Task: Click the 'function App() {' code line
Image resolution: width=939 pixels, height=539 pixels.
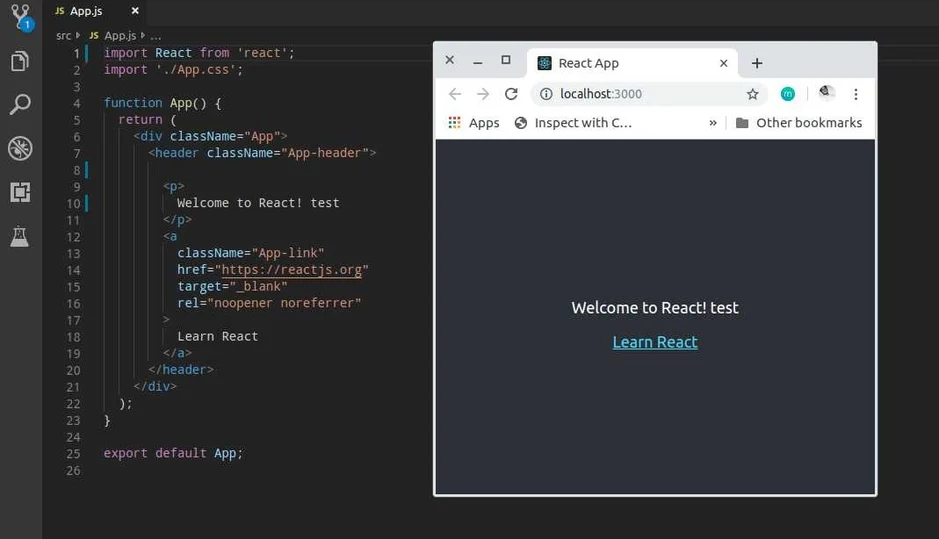Action: (x=162, y=103)
